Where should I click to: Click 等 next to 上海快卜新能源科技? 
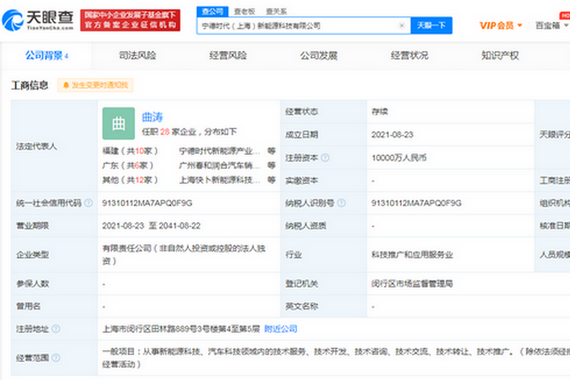pos(272,180)
